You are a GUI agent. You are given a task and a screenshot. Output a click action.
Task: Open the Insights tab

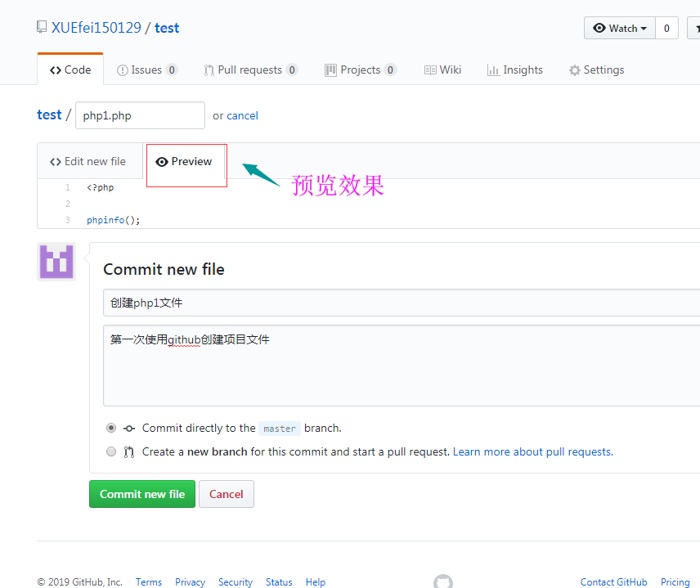coord(514,70)
